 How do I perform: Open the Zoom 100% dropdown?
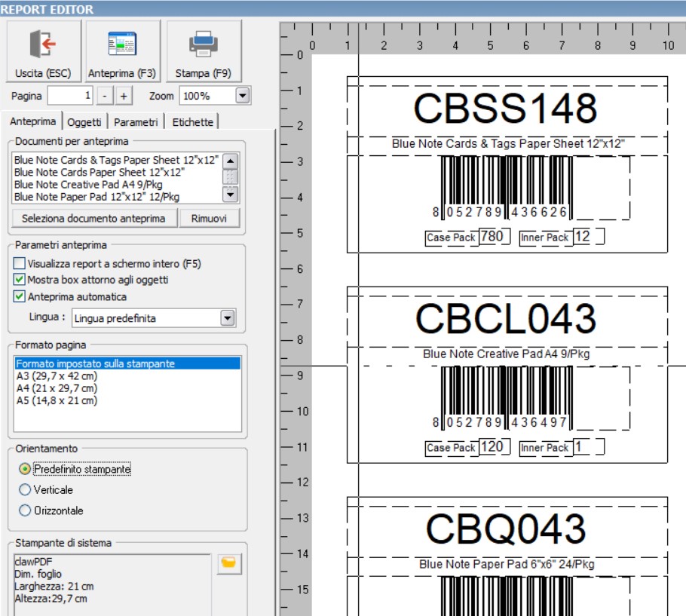[x=243, y=95]
